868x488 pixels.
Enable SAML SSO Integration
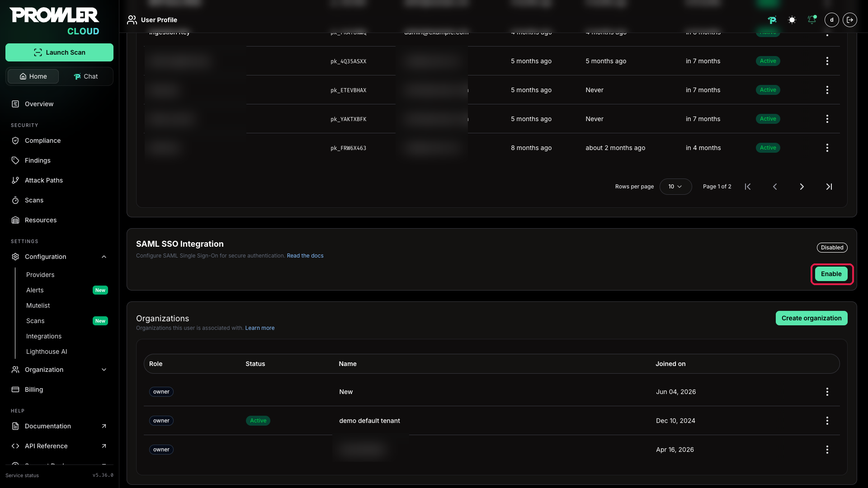[x=831, y=274]
